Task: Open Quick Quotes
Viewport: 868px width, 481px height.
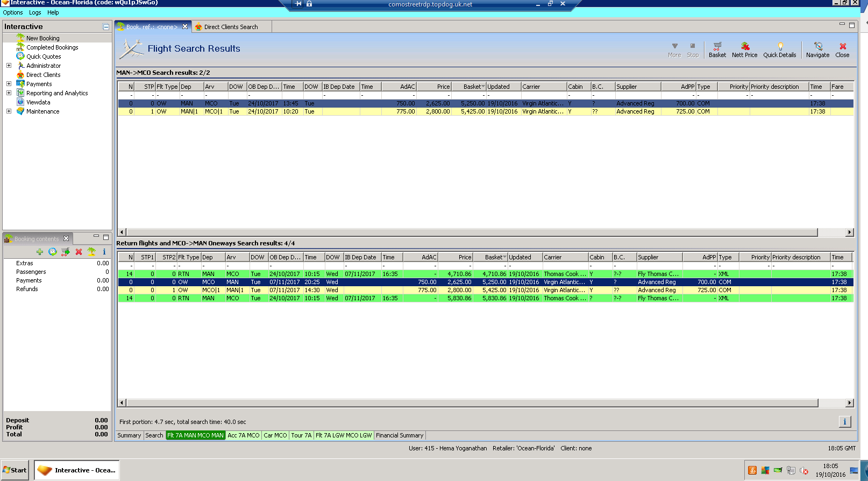Action: click(x=44, y=56)
